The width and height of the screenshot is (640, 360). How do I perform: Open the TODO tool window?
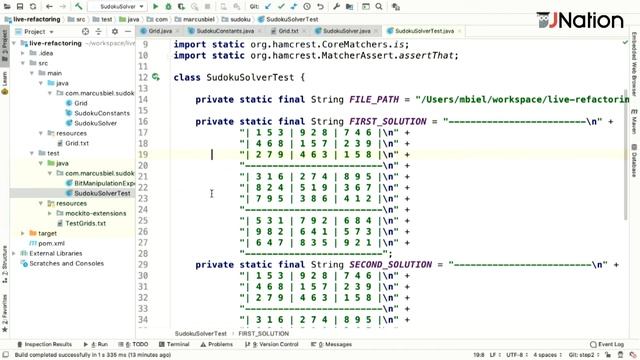133,344
